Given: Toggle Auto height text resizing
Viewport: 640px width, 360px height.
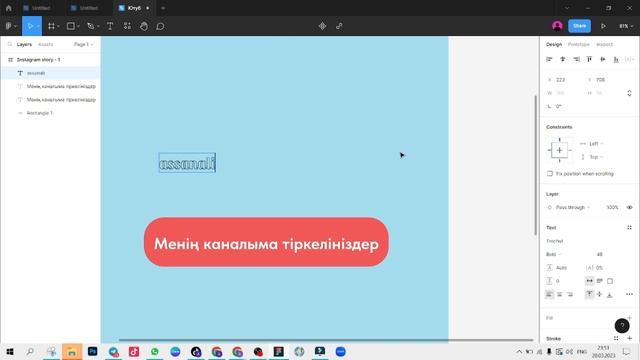Looking at the screenshot, I should click(x=600, y=281).
